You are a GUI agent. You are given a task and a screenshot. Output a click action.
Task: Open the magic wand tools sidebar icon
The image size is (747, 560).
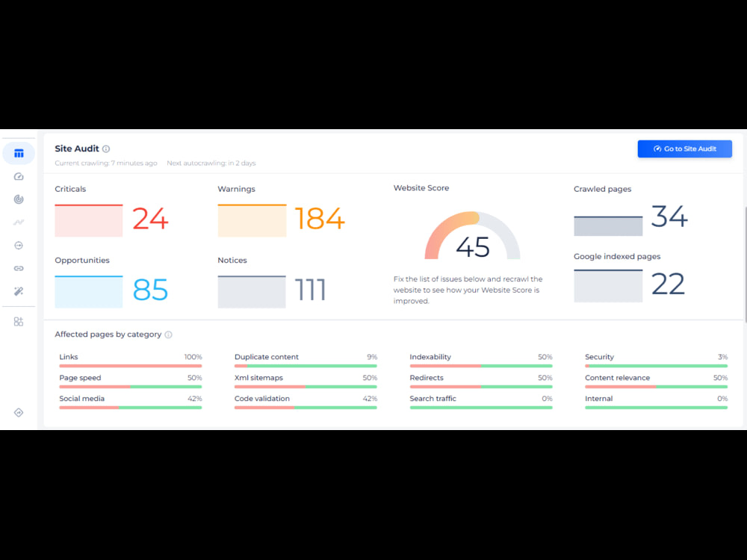(x=19, y=291)
